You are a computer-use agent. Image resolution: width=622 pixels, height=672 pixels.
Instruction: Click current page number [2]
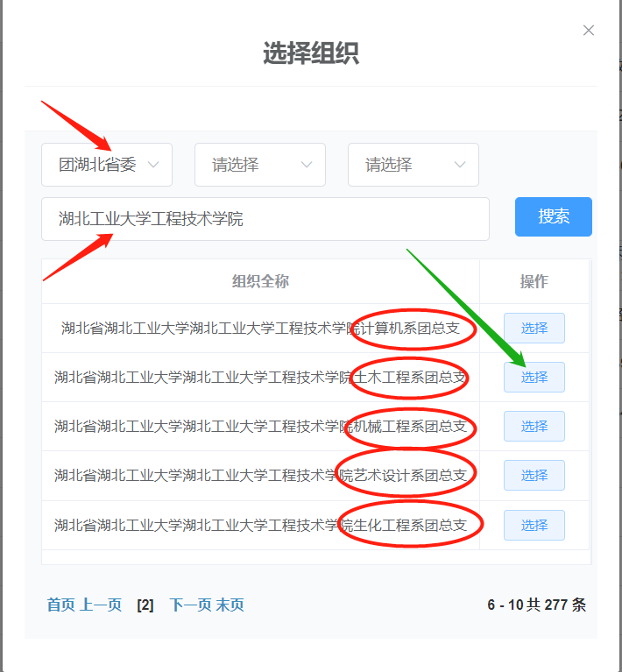145,605
